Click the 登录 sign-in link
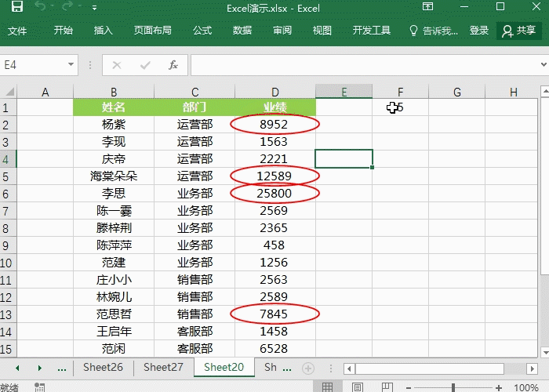Screen dimensions: 549x392 tap(479, 31)
